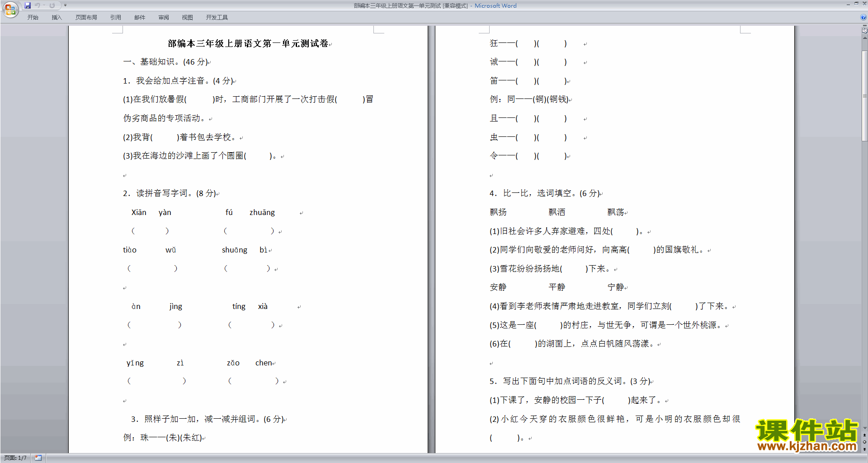
Task: Click the pinyin tíng xià
Action: (250, 306)
